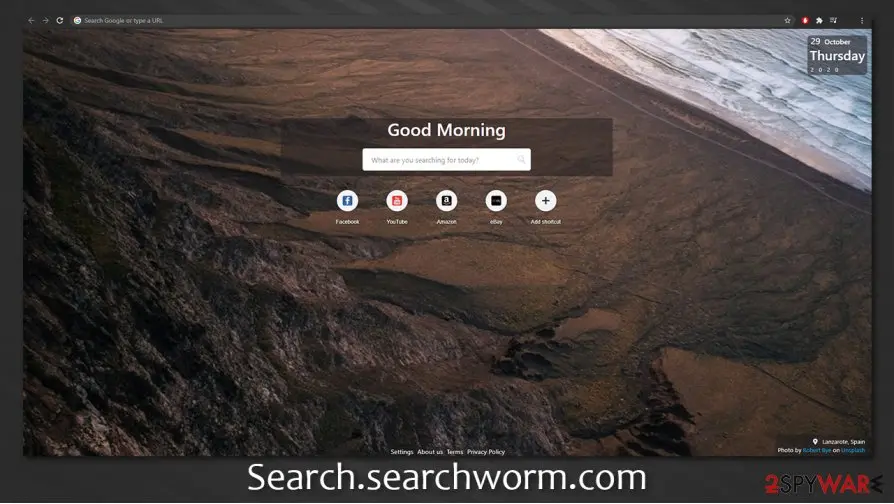Viewport: 894px width, 504px height.
Task: Click the browser forward arrow
Action: (x=46, y=21)
